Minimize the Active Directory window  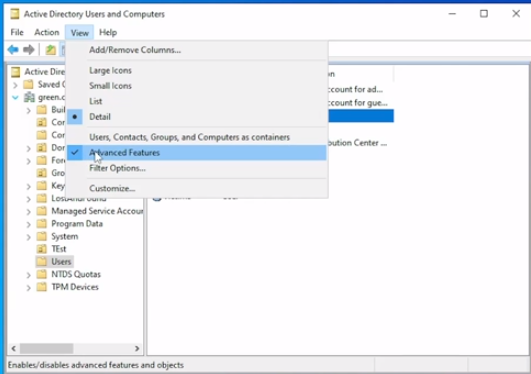click(x=452, y=14)
